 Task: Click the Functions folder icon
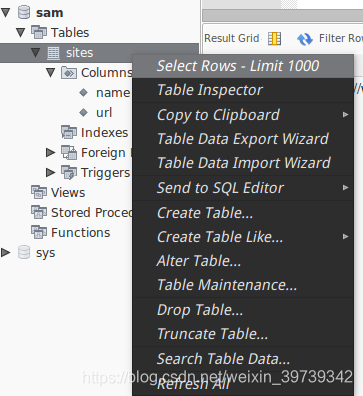pos(39,232)
